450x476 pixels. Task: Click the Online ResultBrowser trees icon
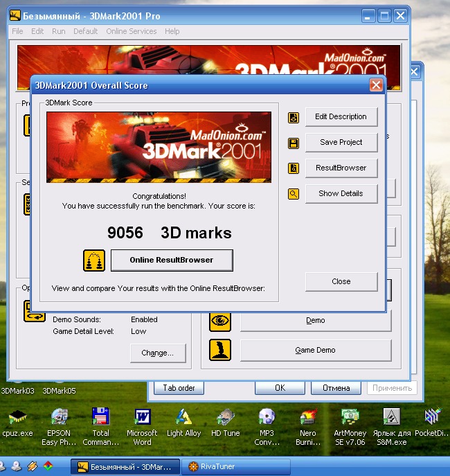point(94,261)
